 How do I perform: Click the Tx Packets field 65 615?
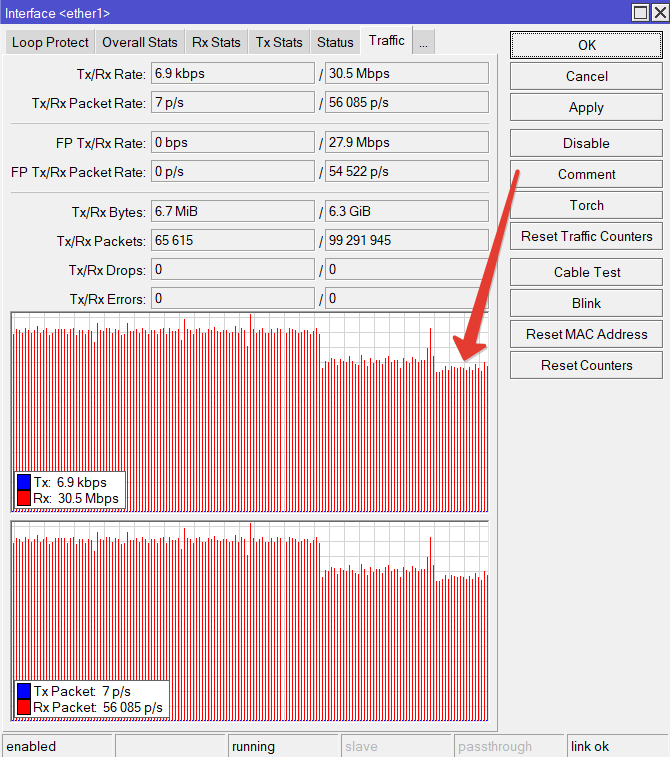pos(233,240)
